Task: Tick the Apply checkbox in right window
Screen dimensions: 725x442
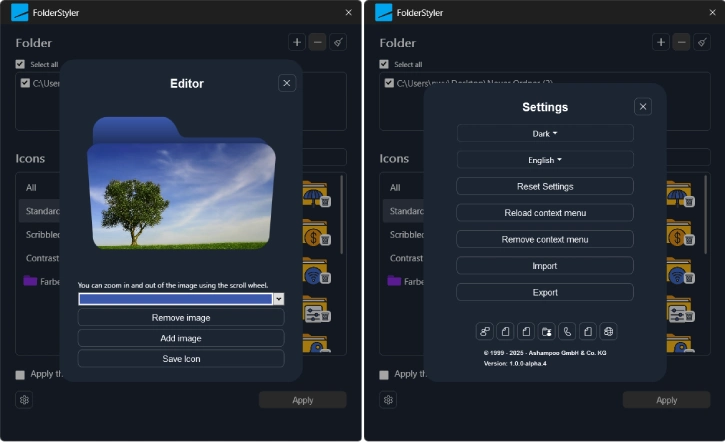Action: coord(384,375)
